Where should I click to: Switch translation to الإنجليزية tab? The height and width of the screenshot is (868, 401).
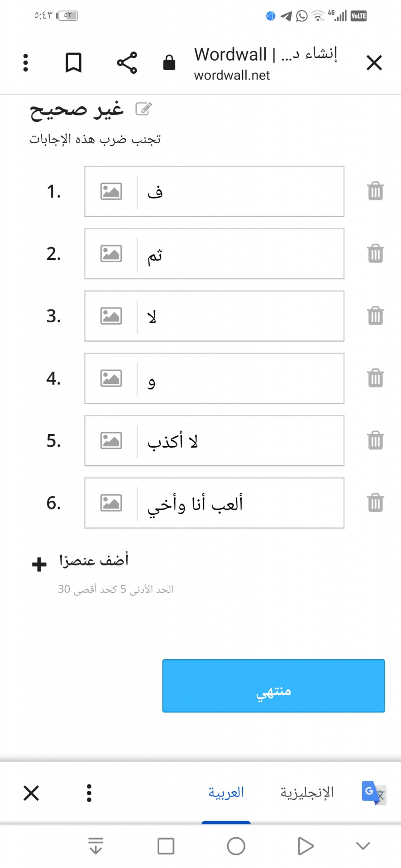(307, 793)
